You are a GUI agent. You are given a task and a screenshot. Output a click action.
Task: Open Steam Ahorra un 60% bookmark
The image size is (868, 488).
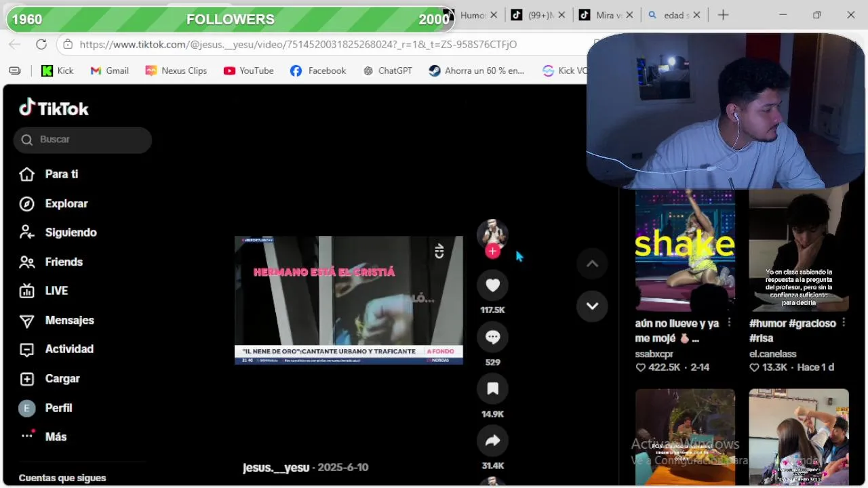tap(477, 70)
